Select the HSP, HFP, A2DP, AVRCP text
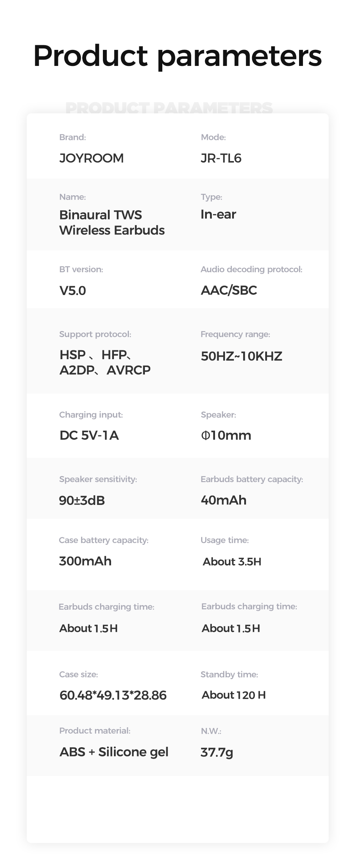The height and width of the screenshot is (868, 356). tap(105, 363)
